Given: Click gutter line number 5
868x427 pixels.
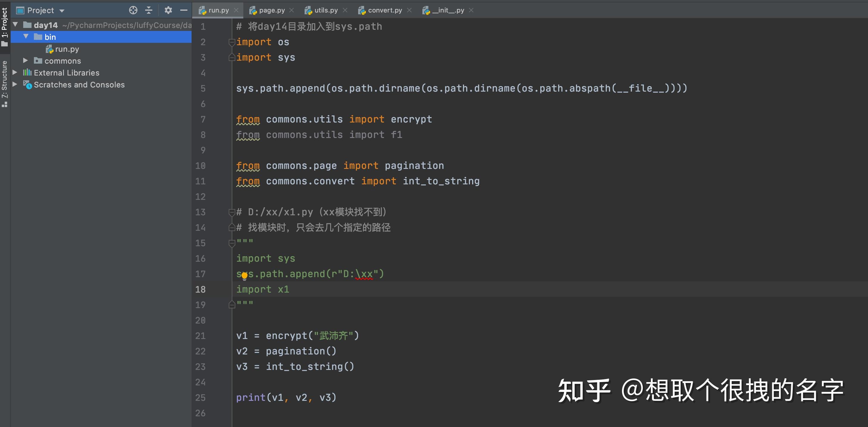Looking at the screenshot, I should (203, 89).
